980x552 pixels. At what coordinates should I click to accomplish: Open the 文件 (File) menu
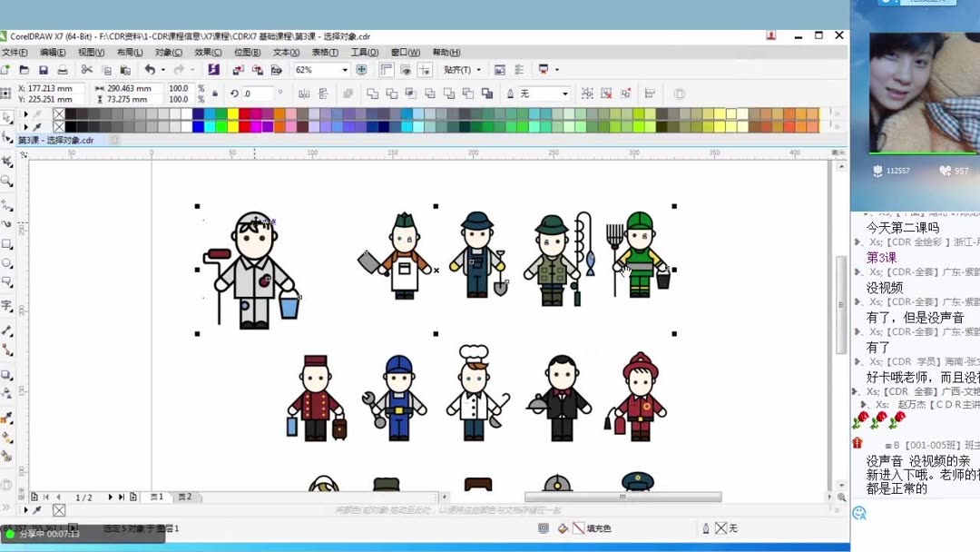(16, 52)
